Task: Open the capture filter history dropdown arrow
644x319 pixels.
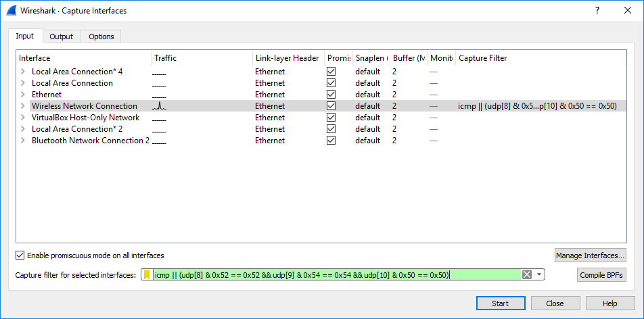Action: pyautogui.click(x=539, y=274)
